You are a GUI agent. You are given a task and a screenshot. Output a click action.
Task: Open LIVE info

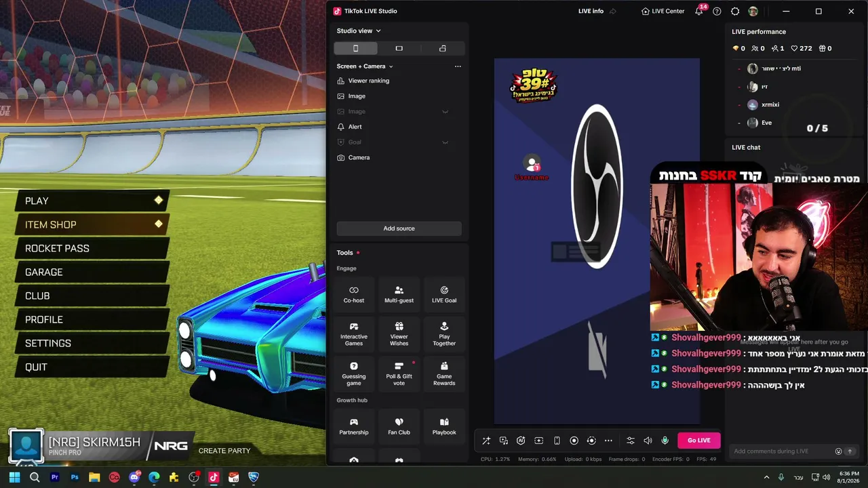(x=591, y=12)
